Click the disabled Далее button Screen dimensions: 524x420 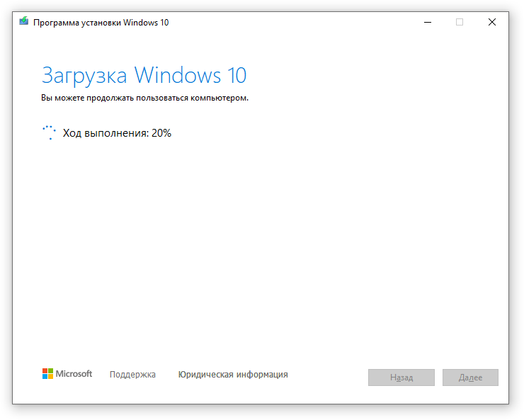(470, 378)
